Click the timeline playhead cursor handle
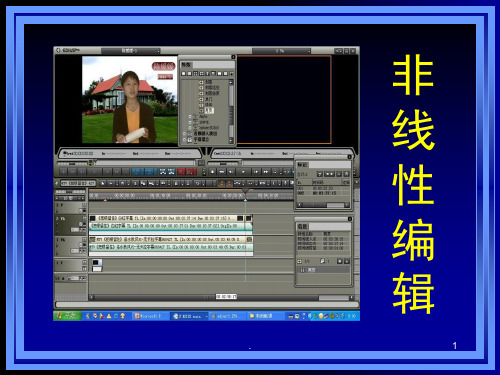500x375 pixels. (x=246, y=190)
